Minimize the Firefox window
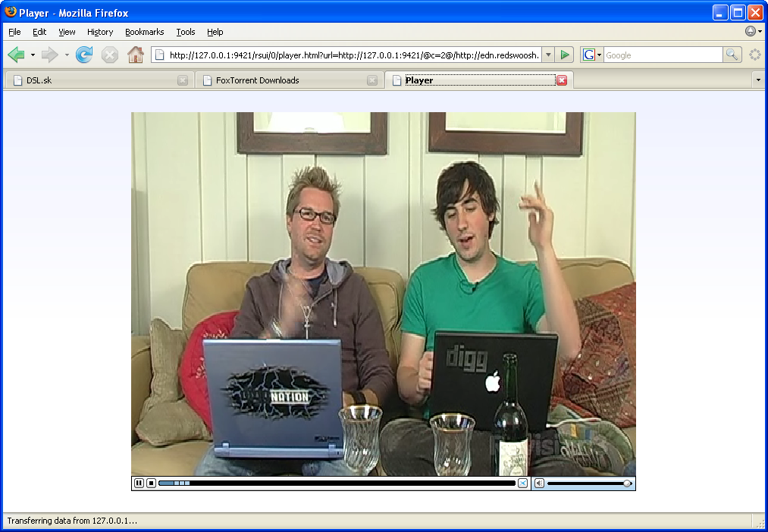Screen dimensions: 768x532 (x=719, y=12)
